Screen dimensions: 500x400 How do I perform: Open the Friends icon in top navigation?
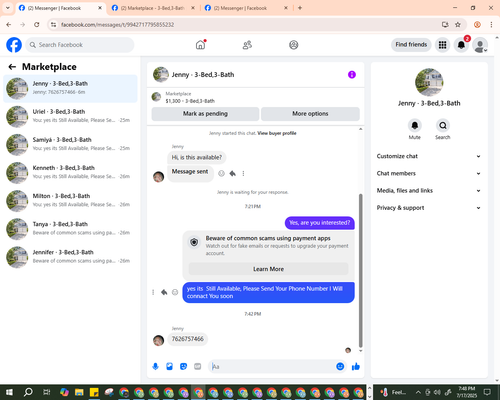[x=247, y=45]
